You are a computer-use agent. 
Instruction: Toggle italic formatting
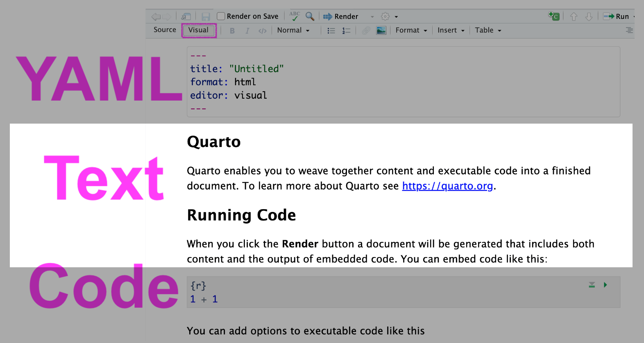247,31
